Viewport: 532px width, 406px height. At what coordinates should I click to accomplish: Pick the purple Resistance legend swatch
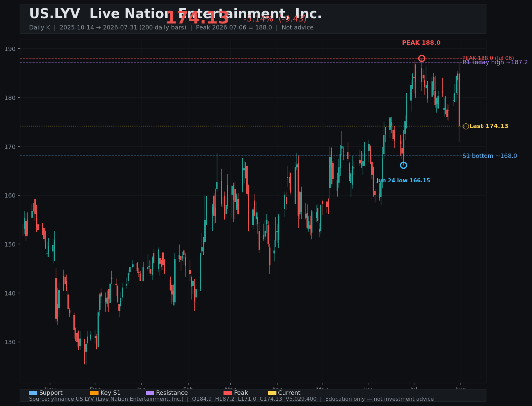(150, 393)
